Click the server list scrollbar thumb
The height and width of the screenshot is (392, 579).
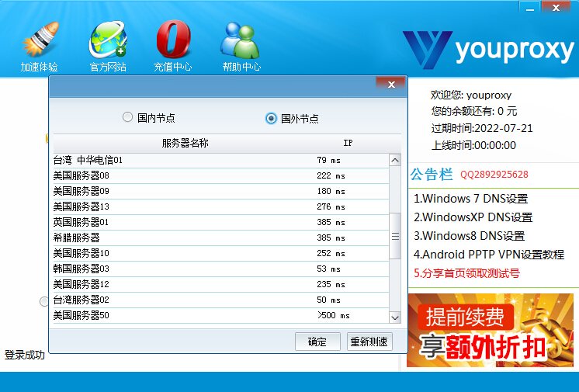(x=395, y=236)
